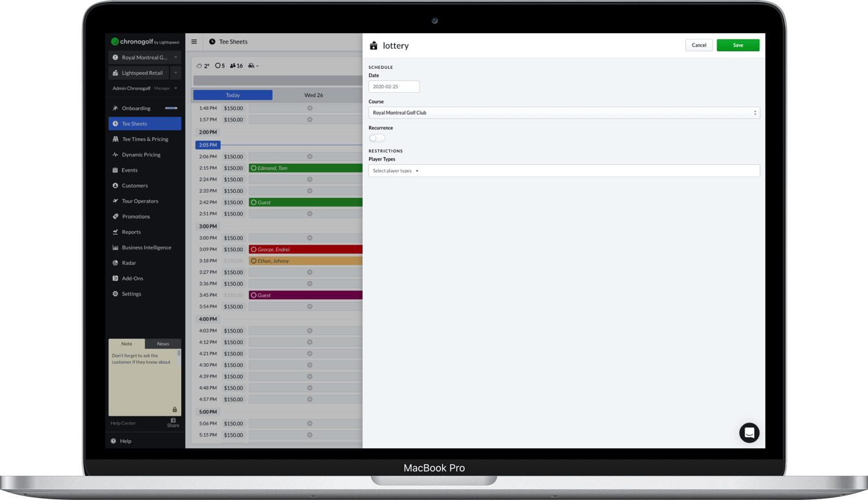
Task: Click the Onboarding sidebar icon
Action: pos(115,108)
